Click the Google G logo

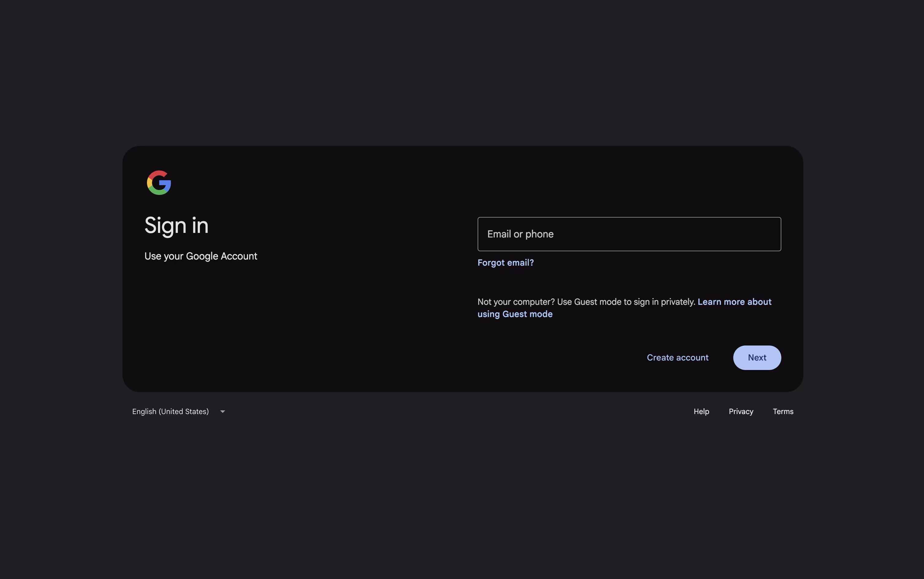159,183
